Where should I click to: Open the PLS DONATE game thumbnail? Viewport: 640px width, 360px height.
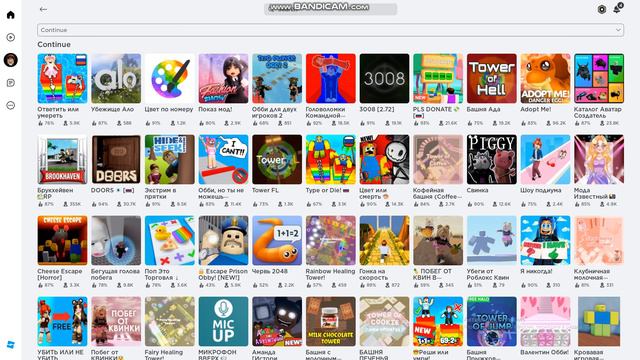(438, 78)
